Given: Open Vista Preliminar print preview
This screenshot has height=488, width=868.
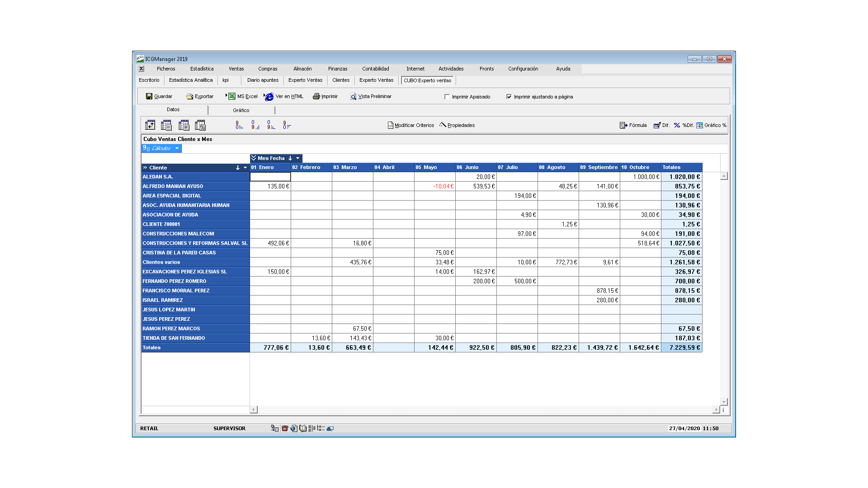Looking at the screenshot, I should [371, 96].
